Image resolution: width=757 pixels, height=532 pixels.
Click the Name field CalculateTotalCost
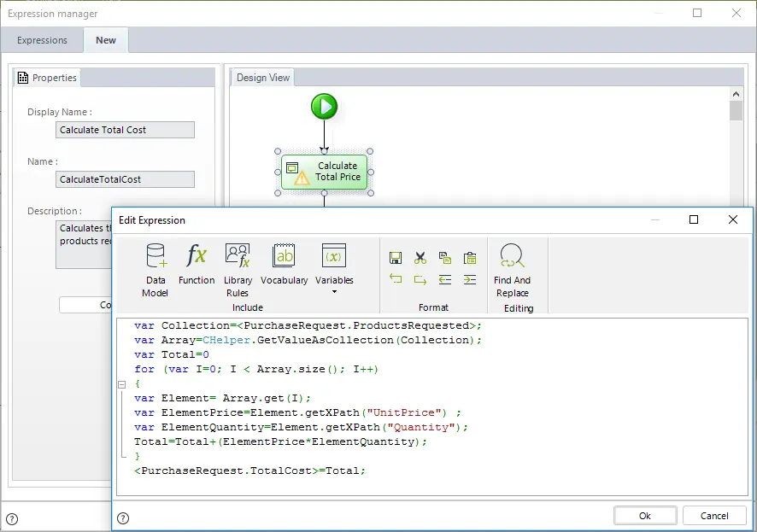tap(125, 179)
